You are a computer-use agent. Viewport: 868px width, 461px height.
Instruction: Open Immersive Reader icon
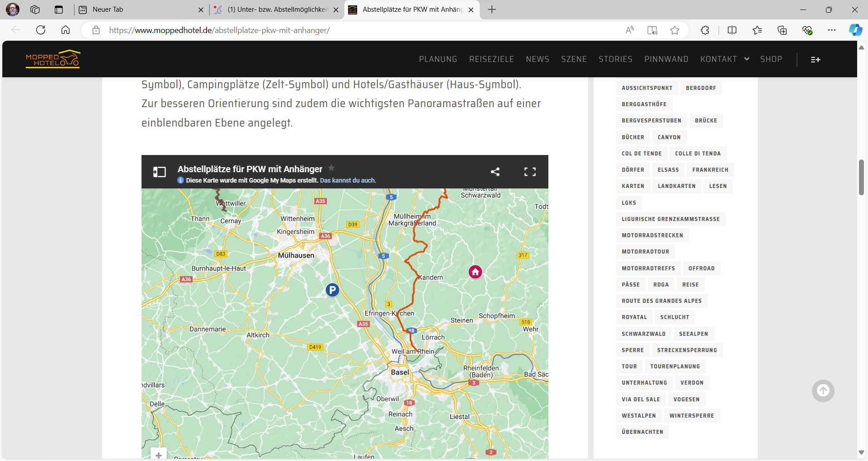[x=652, y=30]
